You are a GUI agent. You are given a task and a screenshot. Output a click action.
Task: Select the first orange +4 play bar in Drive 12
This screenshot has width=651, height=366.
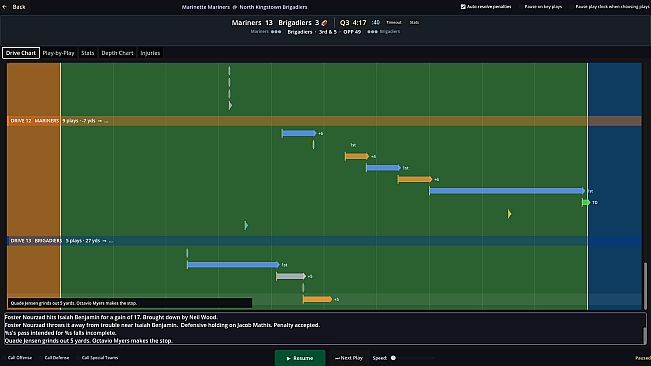tap(357, 156)
